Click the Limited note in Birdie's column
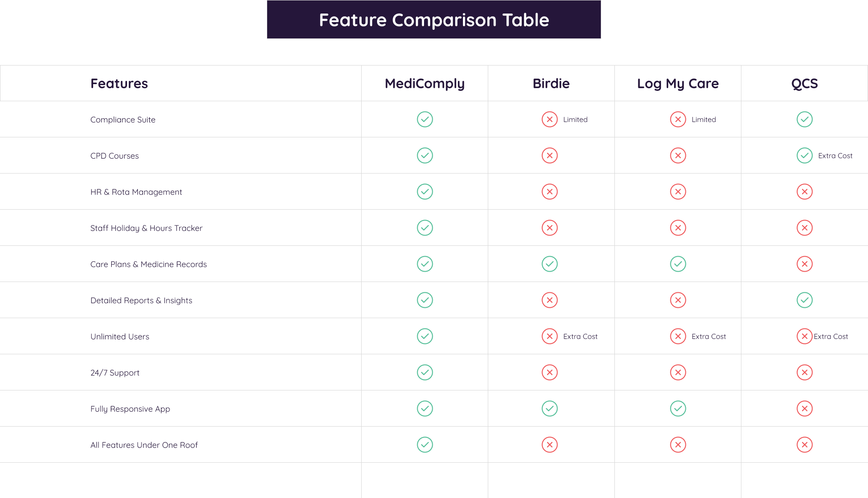 coord(575,120)
